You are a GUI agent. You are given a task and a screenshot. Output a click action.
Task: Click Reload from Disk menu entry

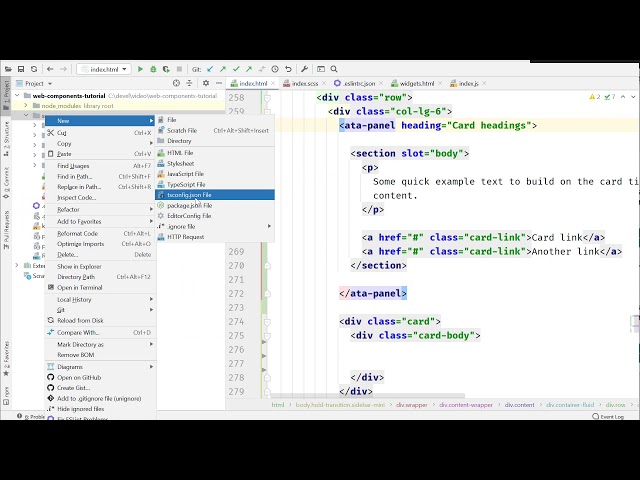pos(100,320)
